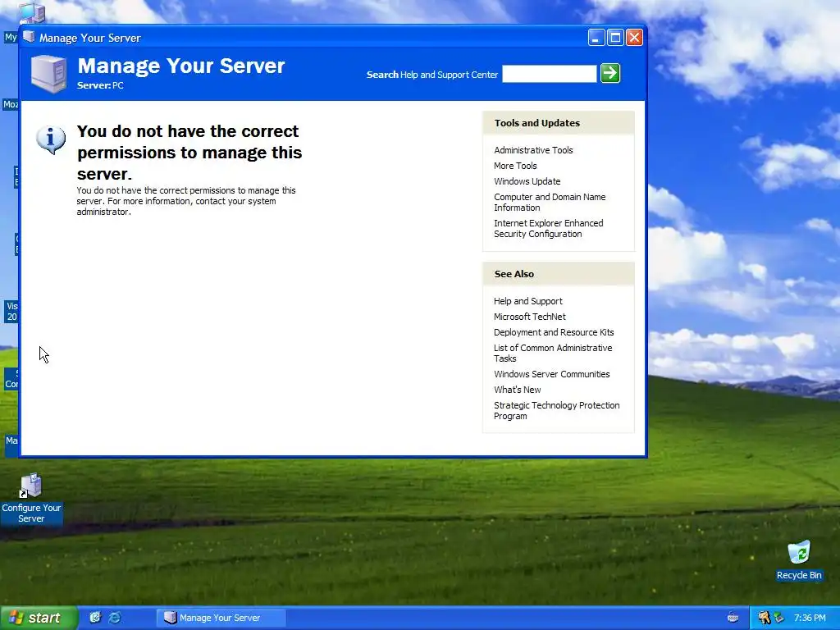840x630 pixels.
Task: Launch Windows Update link
Action: pyautogui.click(x=527, y=181)
